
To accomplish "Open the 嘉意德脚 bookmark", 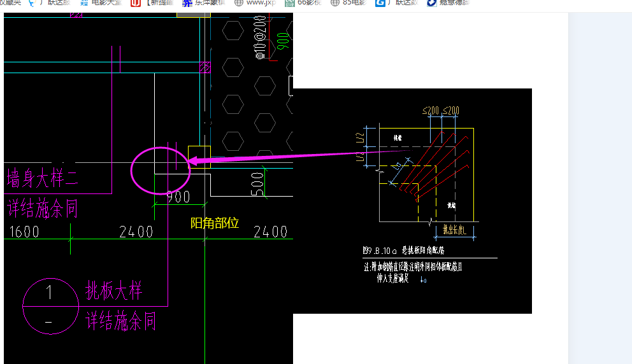I will pos(449,3).
